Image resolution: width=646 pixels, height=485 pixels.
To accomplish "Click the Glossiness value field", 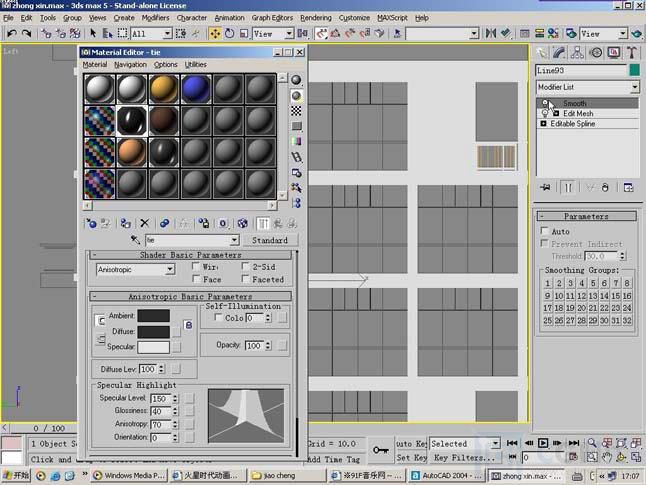I will tap(161, 411).
